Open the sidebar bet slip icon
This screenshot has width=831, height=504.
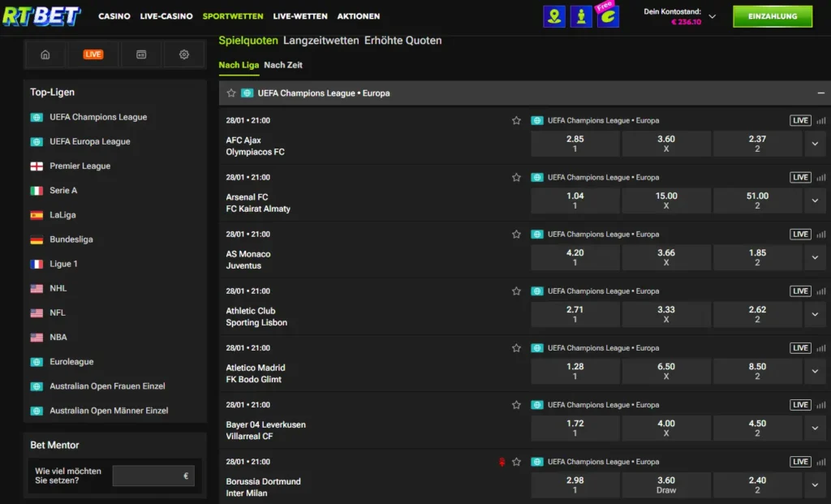point(141,54)
